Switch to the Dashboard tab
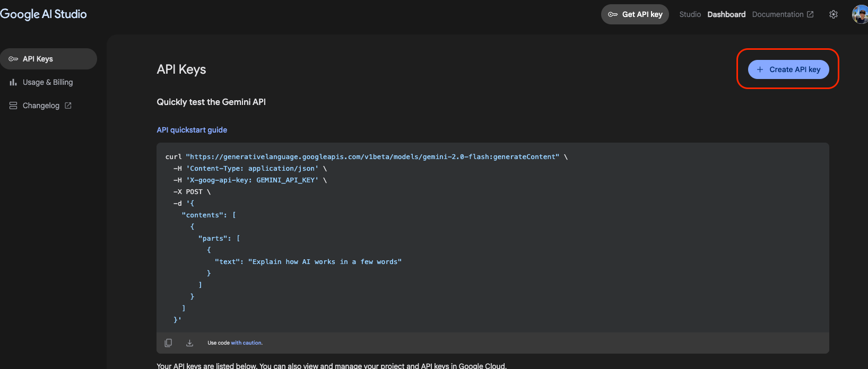This screenshot has width=868, height=369. pyautogui.click(x=726, y=14)
